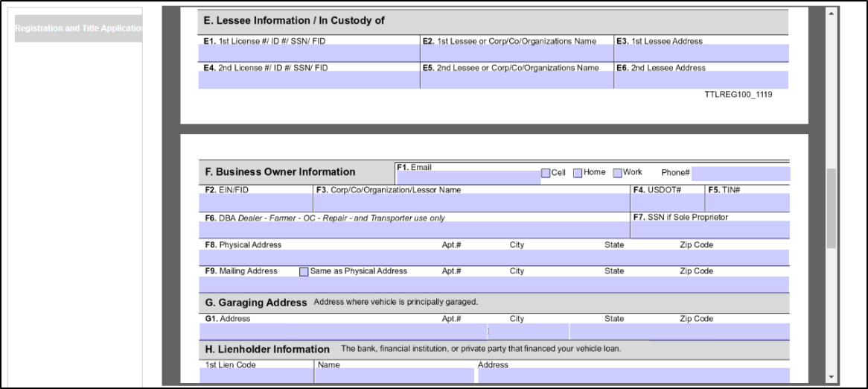Click the G. Garaging Address heading
868x389 pixels.
[x=256, y=303]
